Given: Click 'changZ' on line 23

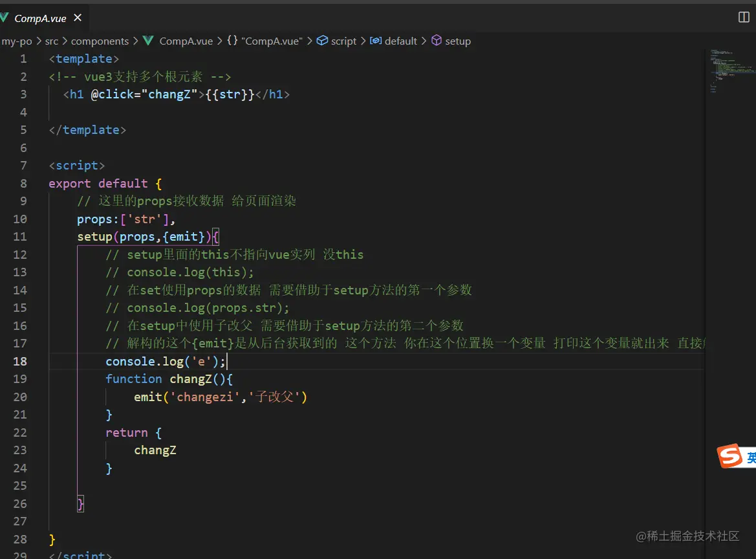Looking at the screenshot, I should 155,450.
